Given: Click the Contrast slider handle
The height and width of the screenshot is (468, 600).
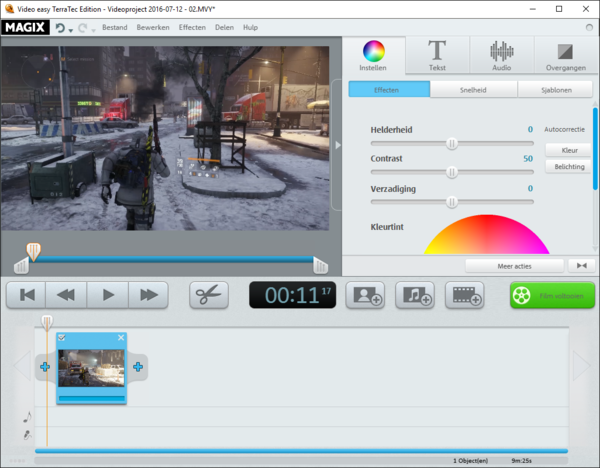Looking at the screenshot, I should pos(452,172).
